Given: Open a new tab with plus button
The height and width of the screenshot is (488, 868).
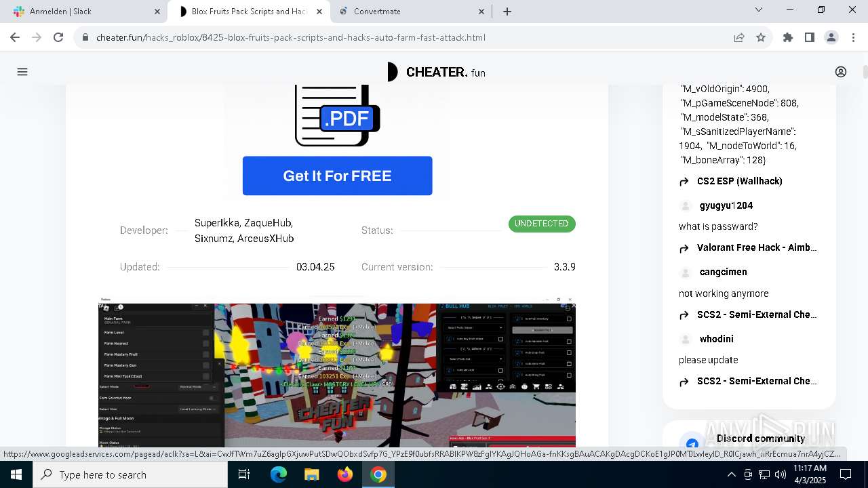Looking at the screenshot, I should pos(507,12).
